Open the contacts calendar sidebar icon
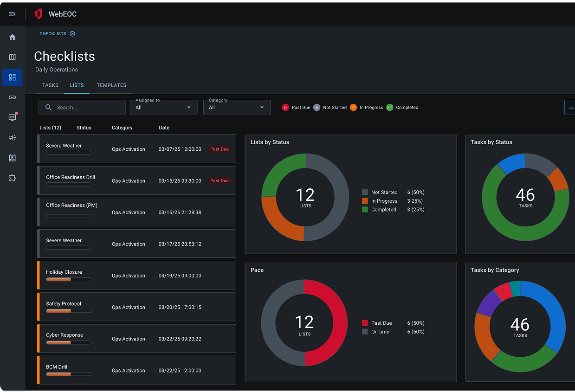 pos(12,158)
